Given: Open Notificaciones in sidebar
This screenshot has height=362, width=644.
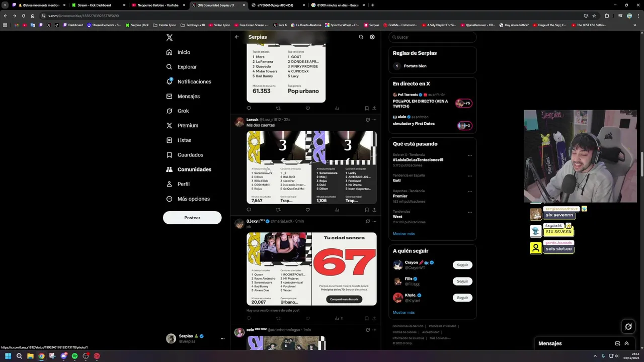Looking at the screenshot, I should tap(189, 81).
